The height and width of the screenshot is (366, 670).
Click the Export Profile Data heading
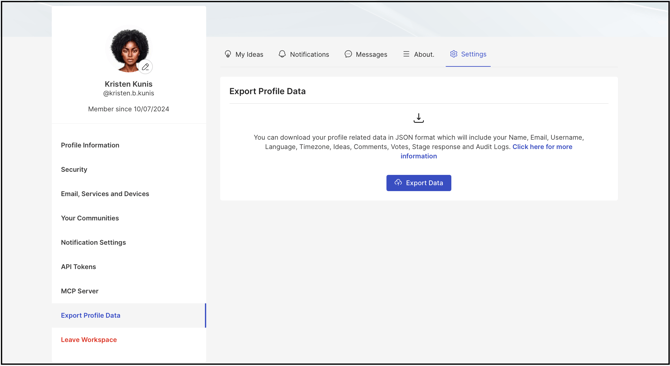point(267,91)
